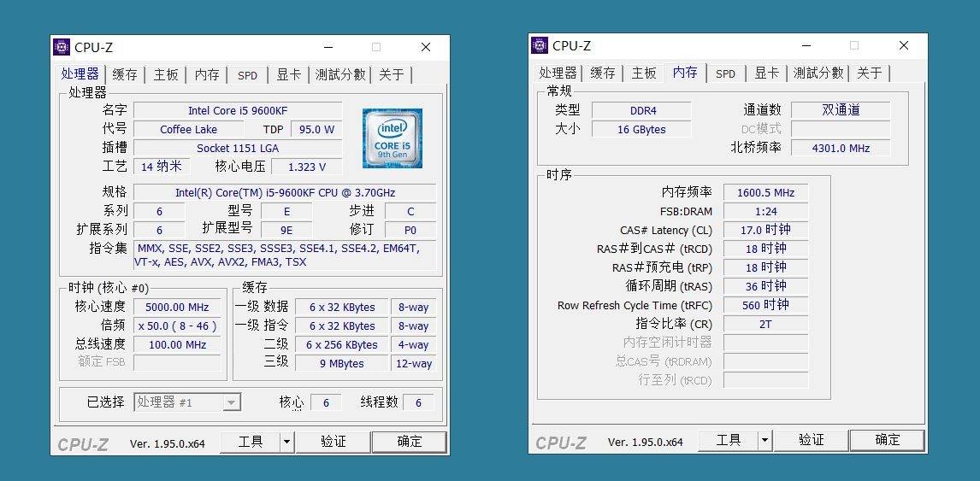Click the Coffee Lake code name value
Image resolution: width=980 pixels, height=481 pixels.
[189, 129]
